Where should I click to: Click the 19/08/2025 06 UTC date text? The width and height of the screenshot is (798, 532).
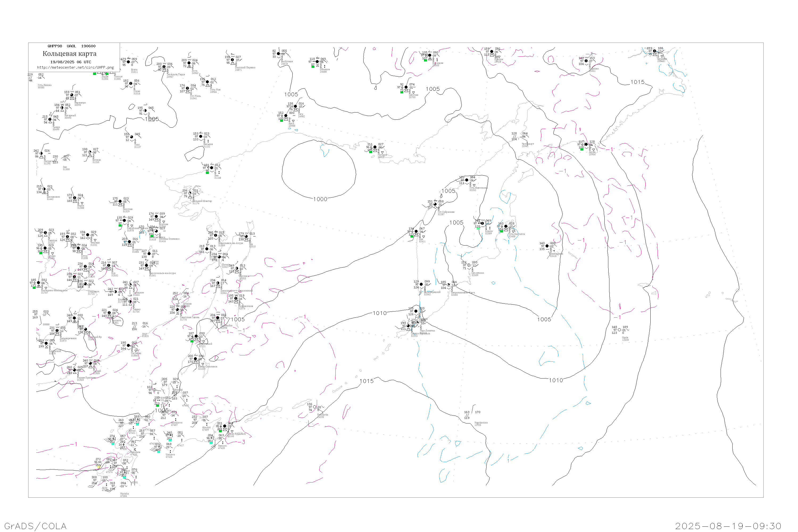tap(70, 62)
